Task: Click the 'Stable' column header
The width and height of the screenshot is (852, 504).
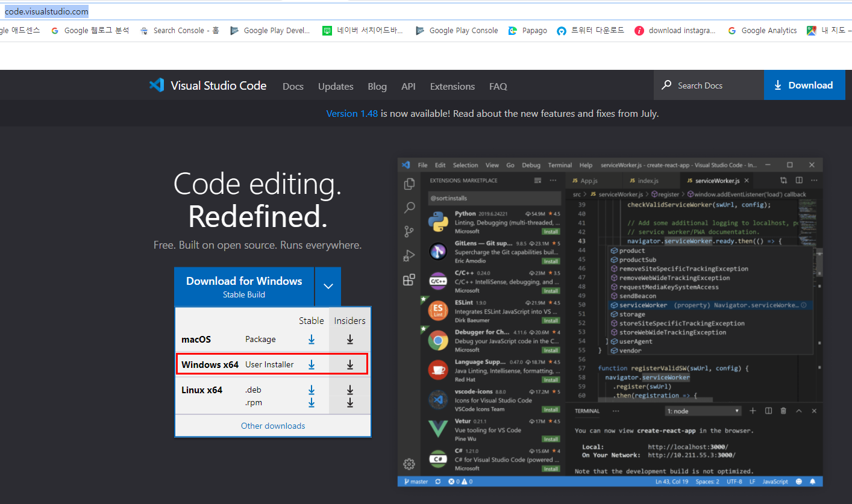Action: [x=312, y=320]
